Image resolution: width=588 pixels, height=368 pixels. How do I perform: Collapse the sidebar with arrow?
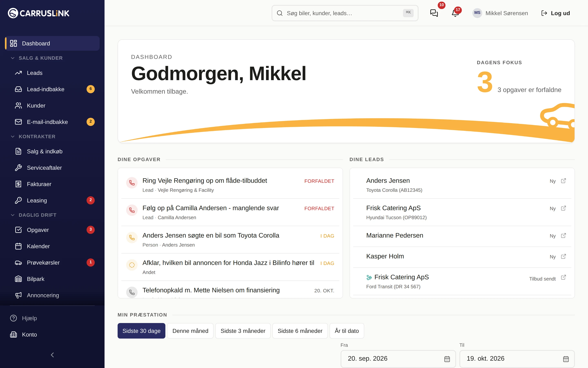(x=52, y=355)
